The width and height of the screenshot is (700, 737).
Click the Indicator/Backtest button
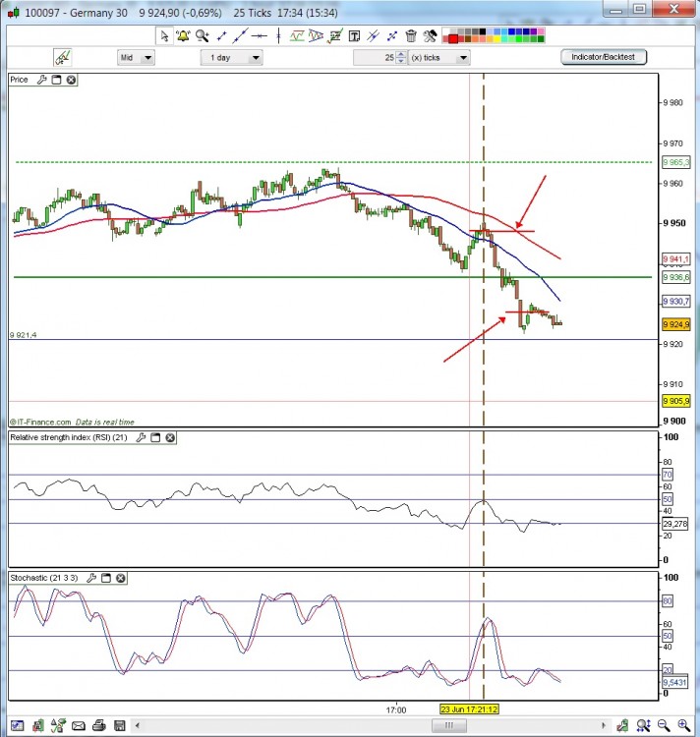coord(604,57)
